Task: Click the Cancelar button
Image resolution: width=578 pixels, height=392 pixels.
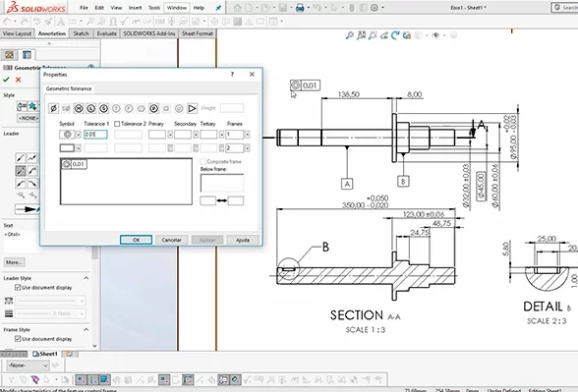Action: pos(171,240)
